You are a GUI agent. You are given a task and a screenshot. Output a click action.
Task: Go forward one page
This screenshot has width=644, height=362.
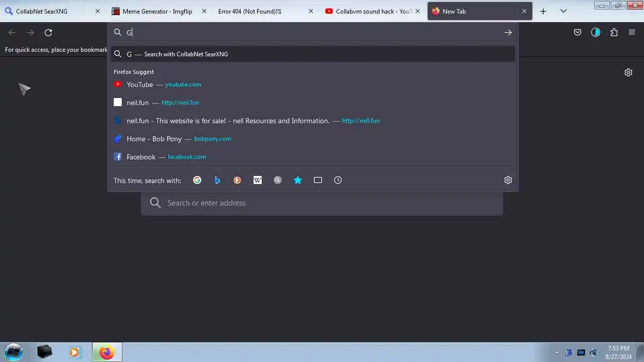click(30, 33)
